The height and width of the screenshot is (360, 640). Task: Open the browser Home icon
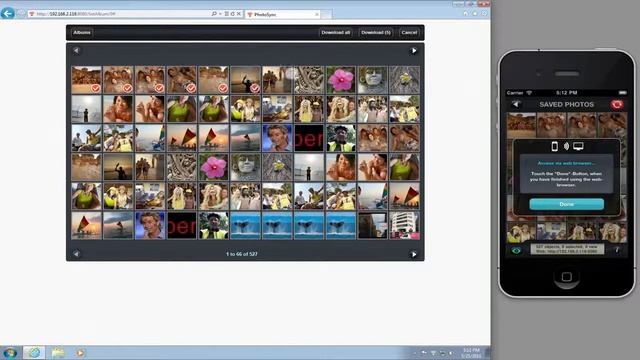pos(466,13)
